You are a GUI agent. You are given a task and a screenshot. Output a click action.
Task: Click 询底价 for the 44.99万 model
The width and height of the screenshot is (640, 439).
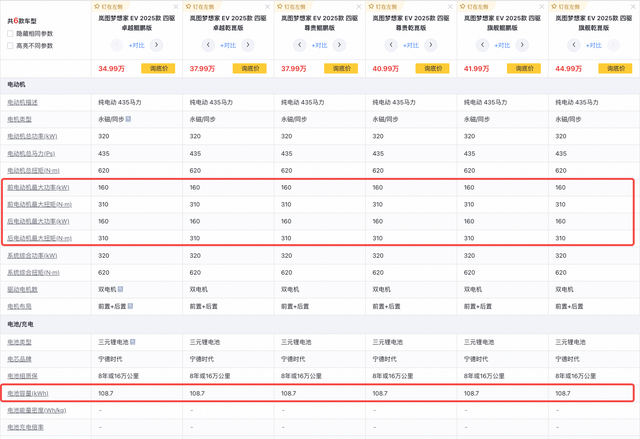pos(616,69)
